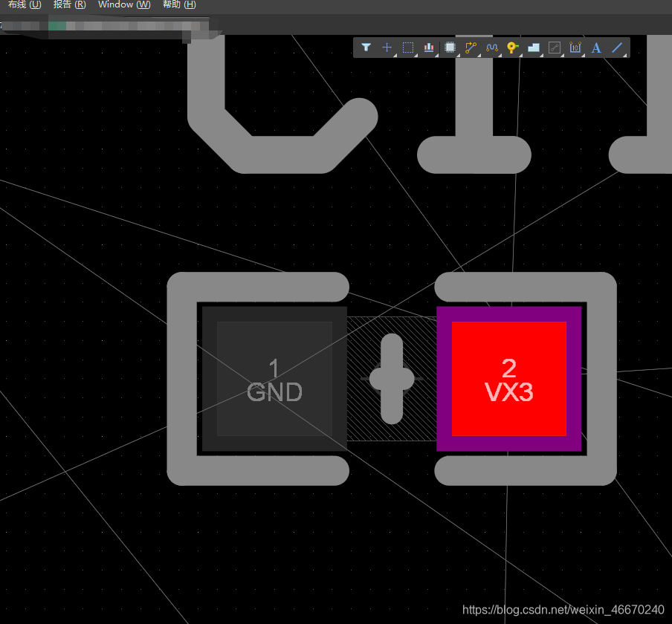The height and width of the screenshot is (624, 672).
Task: Open the align objects tool
Action: (429, 48)
